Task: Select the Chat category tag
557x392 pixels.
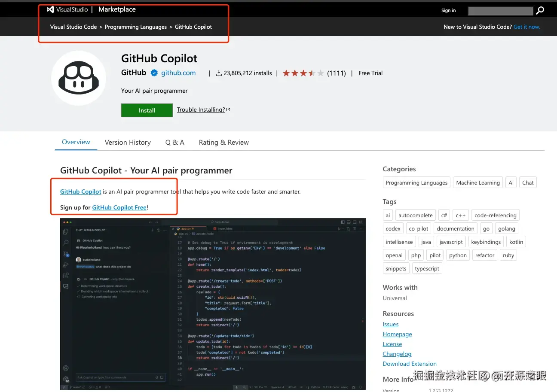Action: point(528,182)
